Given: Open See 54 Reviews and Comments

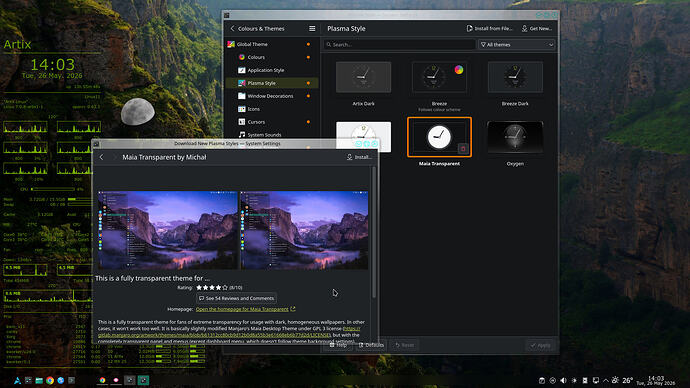Looking at the screenshot, I should (x=236, y=298).
